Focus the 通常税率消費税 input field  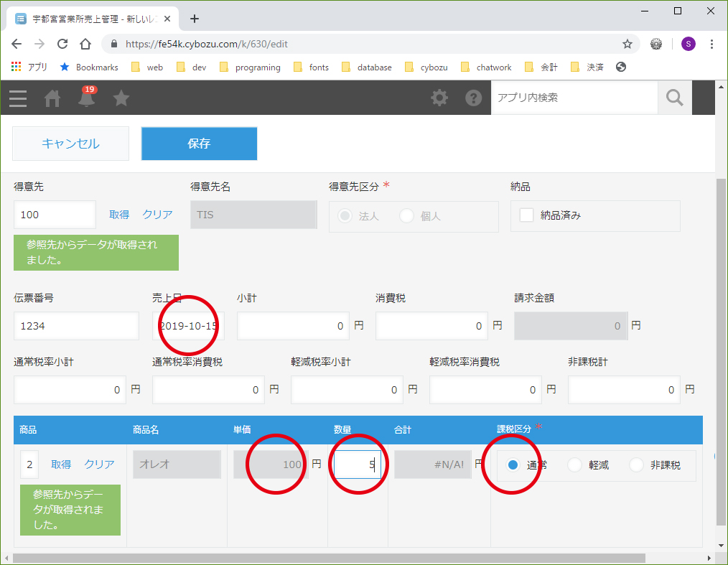208,390
